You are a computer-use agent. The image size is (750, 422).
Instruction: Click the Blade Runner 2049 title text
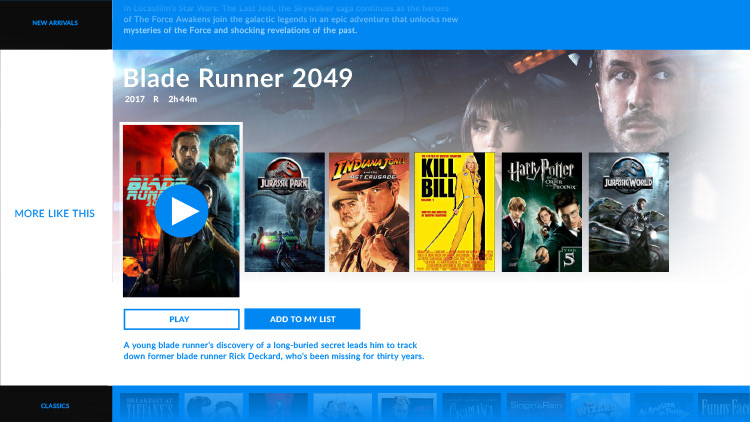(x=238, y=78)
